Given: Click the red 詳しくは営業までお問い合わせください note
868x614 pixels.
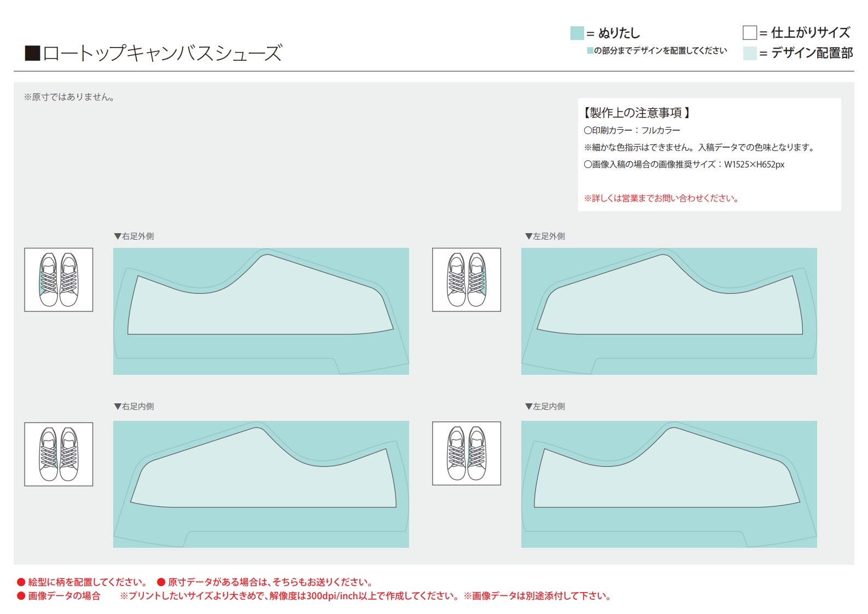Looking at the screenshot, I should (662, 198).
